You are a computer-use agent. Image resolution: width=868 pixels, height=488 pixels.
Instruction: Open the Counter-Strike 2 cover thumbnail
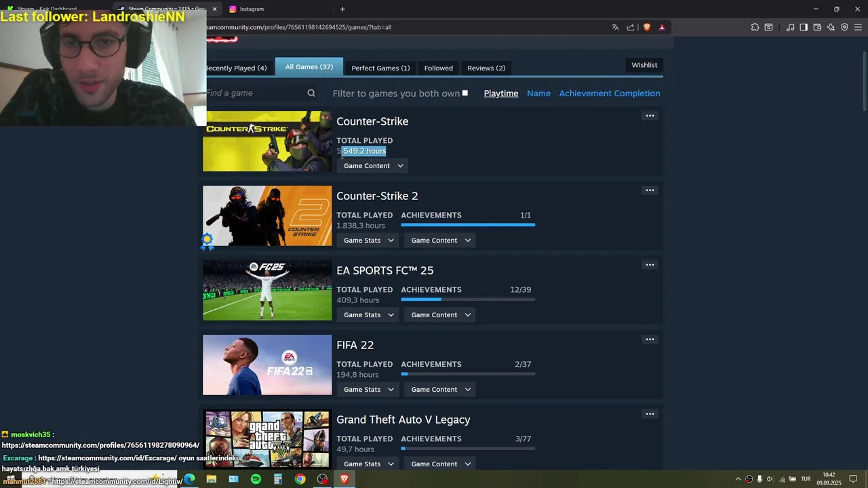tap(267, 216)
